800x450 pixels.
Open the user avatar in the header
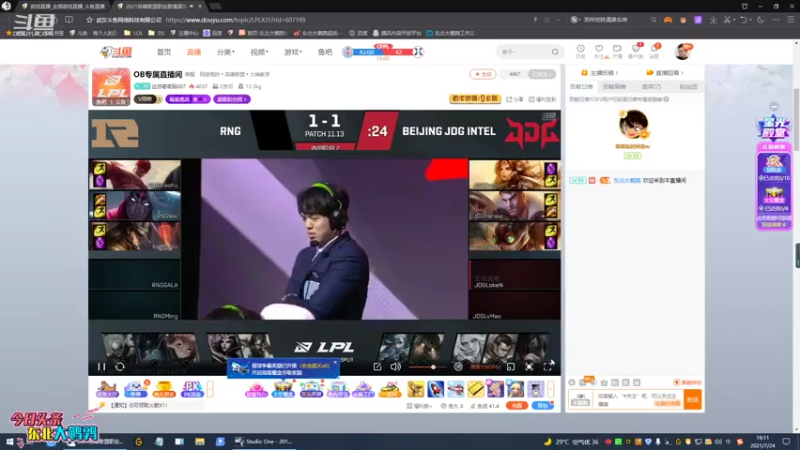pos(682,52)
